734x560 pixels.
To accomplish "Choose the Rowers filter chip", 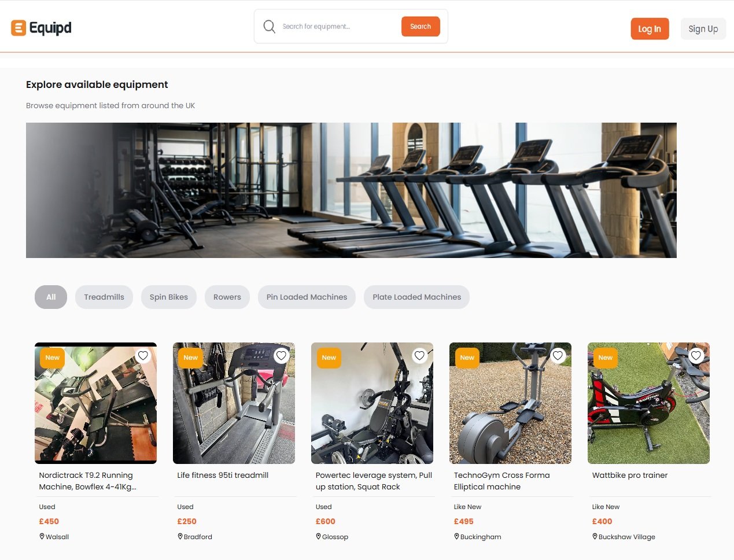I will pyautogui.click(x=227, y=297).
